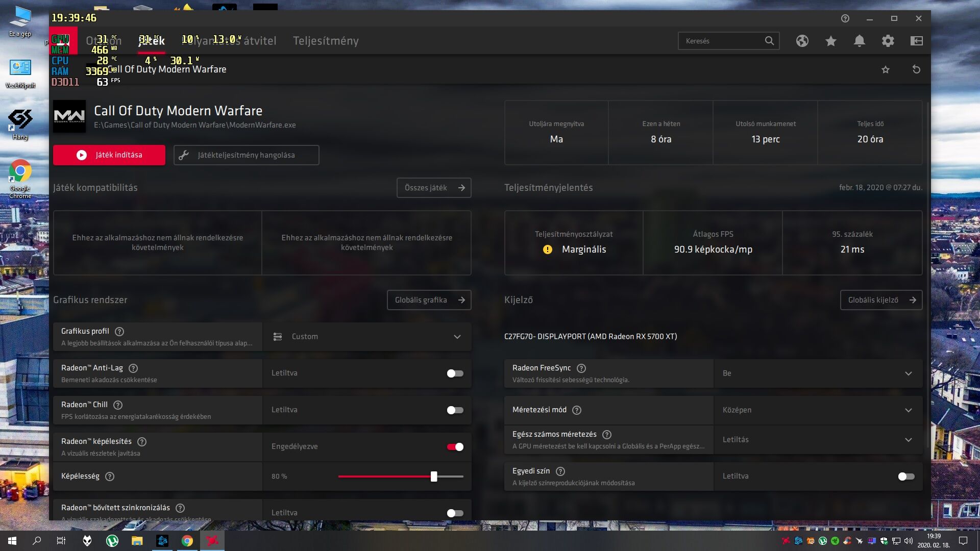The height and width of the screenshot is (551, 980).
Task: Open favorites star in the top bar
Action: (831, 41)
